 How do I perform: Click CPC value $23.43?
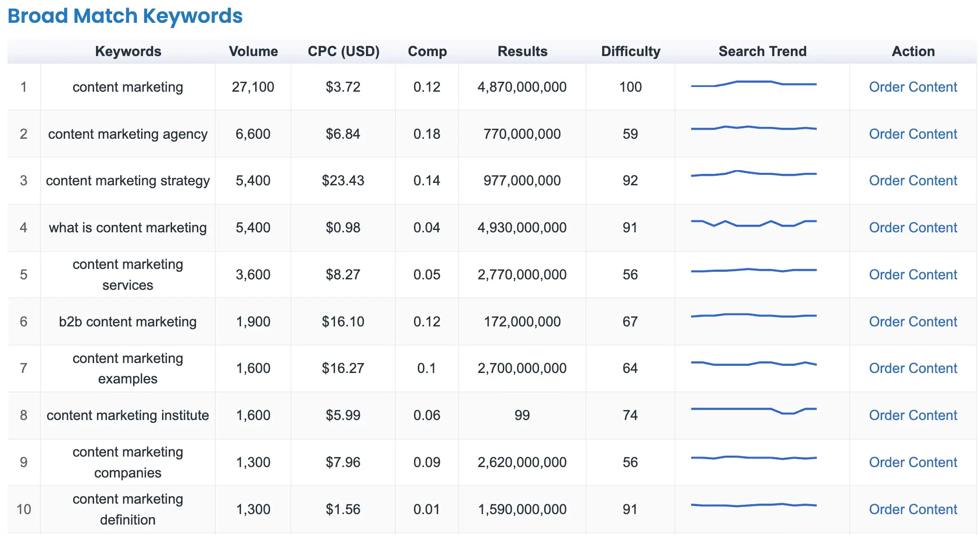343,181
